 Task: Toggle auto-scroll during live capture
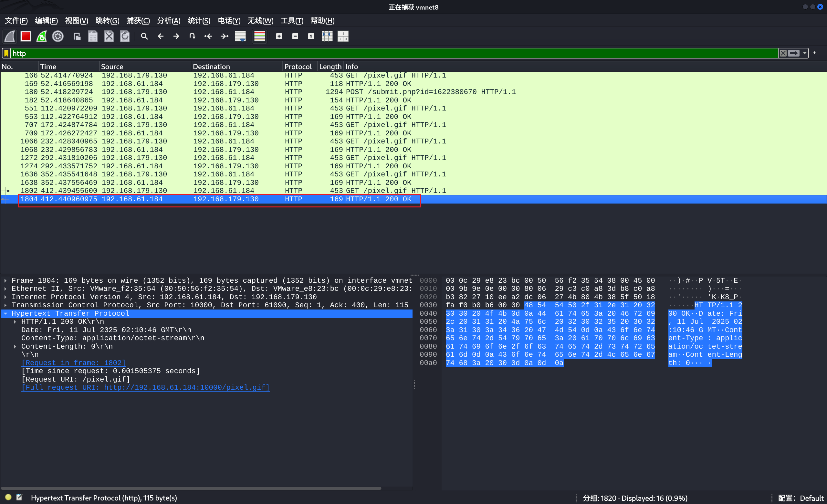click(x=240, y=36)
